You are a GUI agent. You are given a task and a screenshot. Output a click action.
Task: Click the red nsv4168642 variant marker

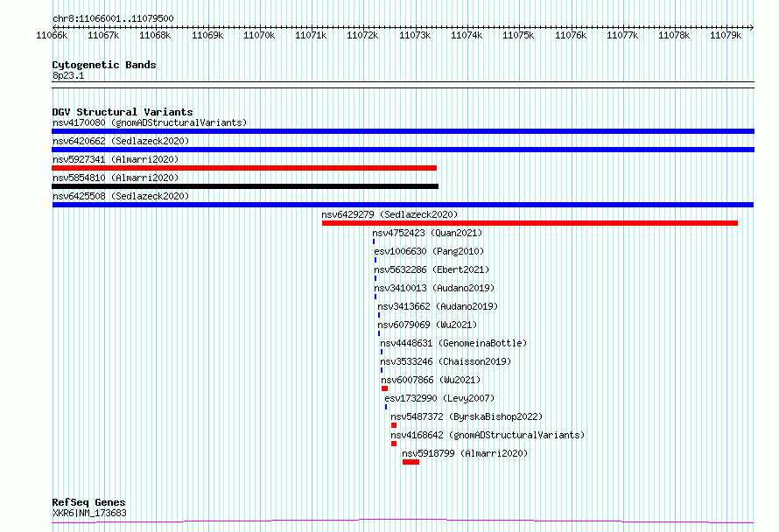(394, 444)
